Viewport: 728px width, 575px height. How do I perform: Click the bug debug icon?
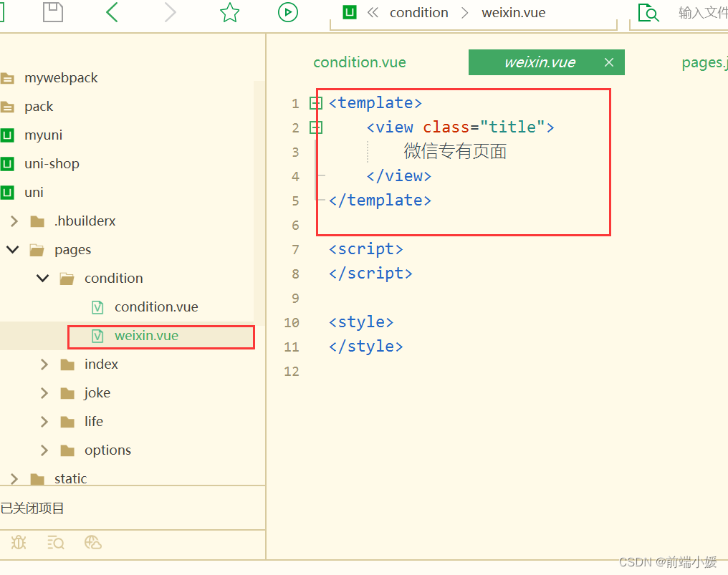tap(19, 542)
